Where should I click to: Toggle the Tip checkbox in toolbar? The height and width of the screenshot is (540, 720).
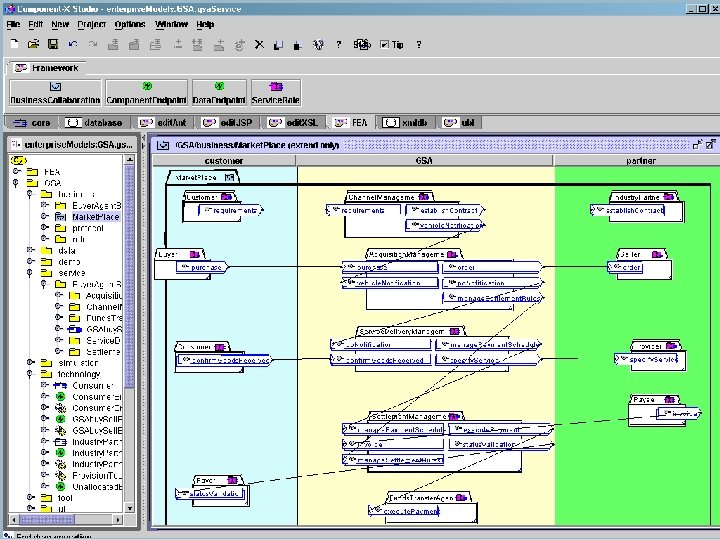tap(385, 45)
